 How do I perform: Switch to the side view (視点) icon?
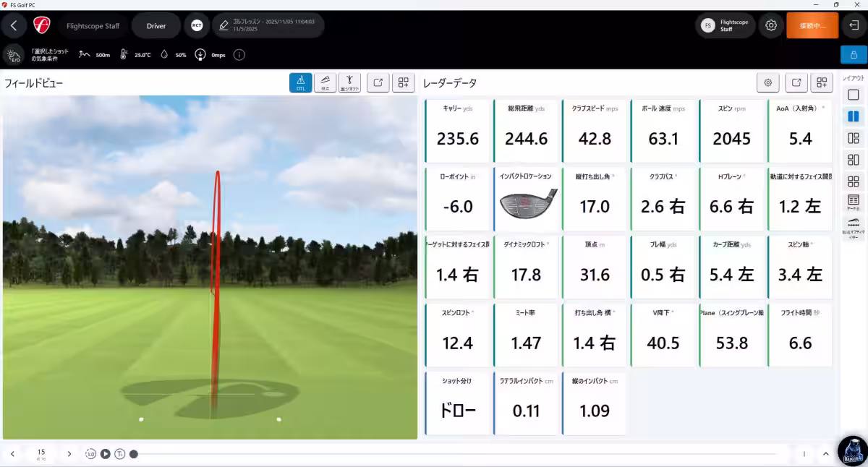point(325,82)
